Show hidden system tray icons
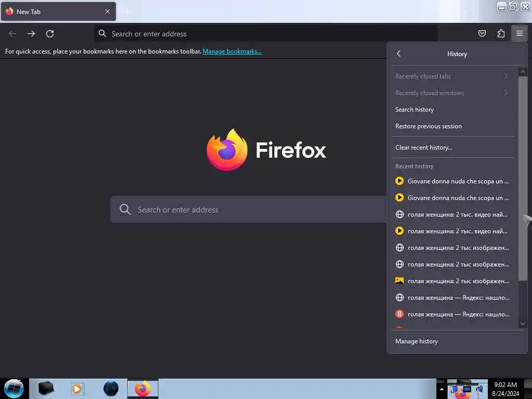 [442, 389]
